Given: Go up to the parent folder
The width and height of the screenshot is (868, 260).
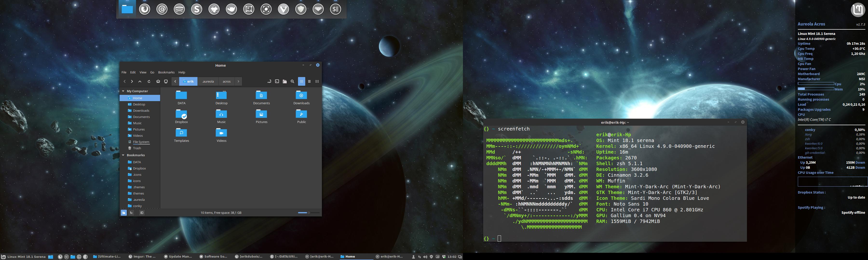Looking at the screenshot, I should click(140, 81).
